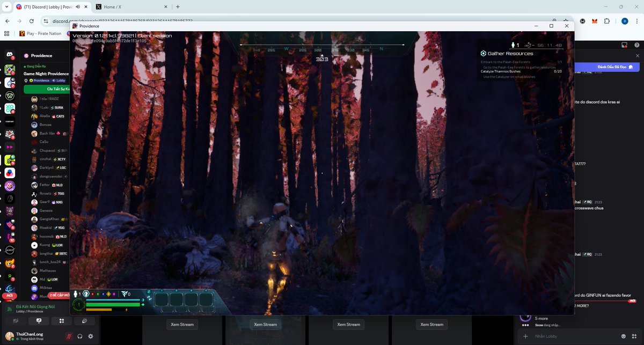
Task: Open Discord inbox icon near help
Action: pyautogui.click(x=624, y=45)
